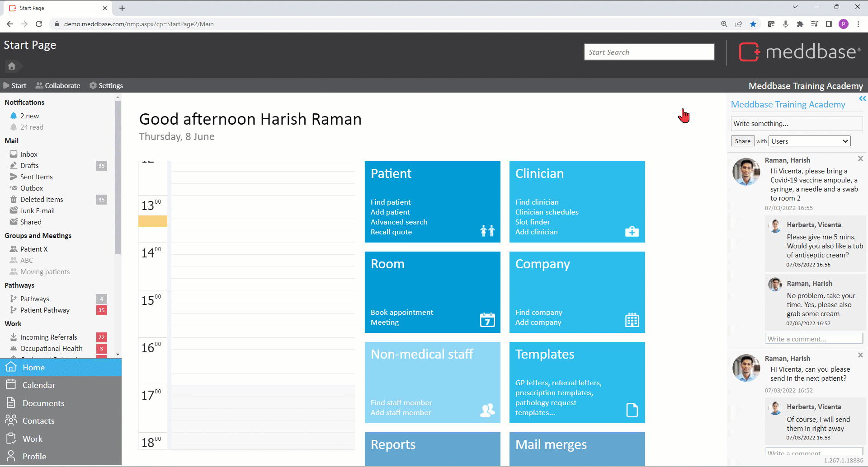Open the Users share dropdown

[x=810, y=141]
